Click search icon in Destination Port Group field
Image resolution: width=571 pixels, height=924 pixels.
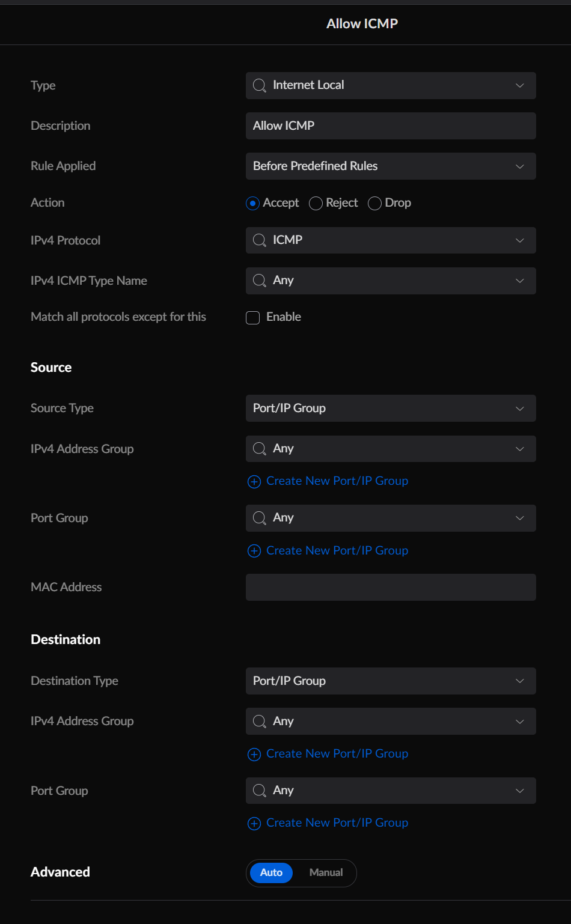pos(259,791)
